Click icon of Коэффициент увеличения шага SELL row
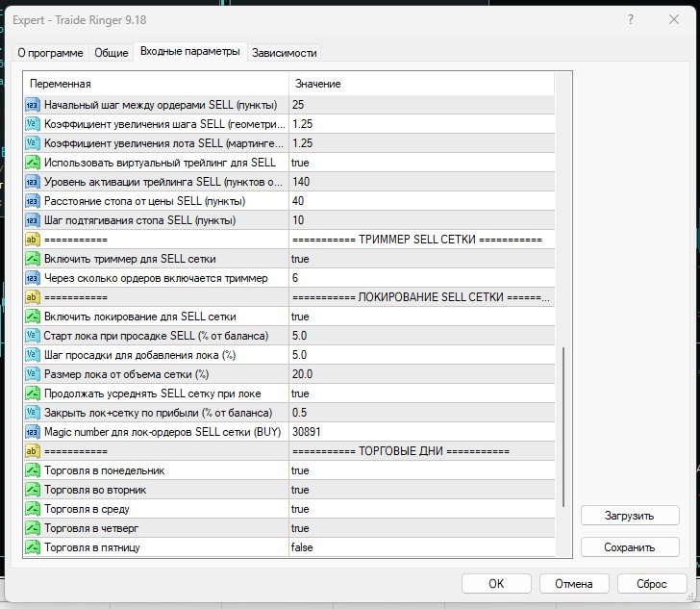Viewport: 700px width, 609px height. pos(33,124)
